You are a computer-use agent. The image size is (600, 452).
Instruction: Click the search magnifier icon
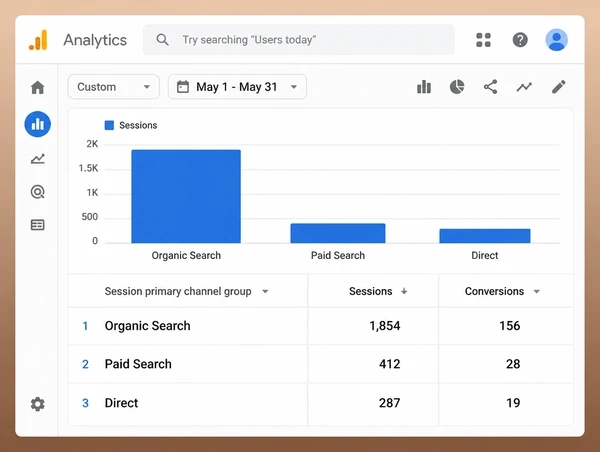tap(162, 40)
